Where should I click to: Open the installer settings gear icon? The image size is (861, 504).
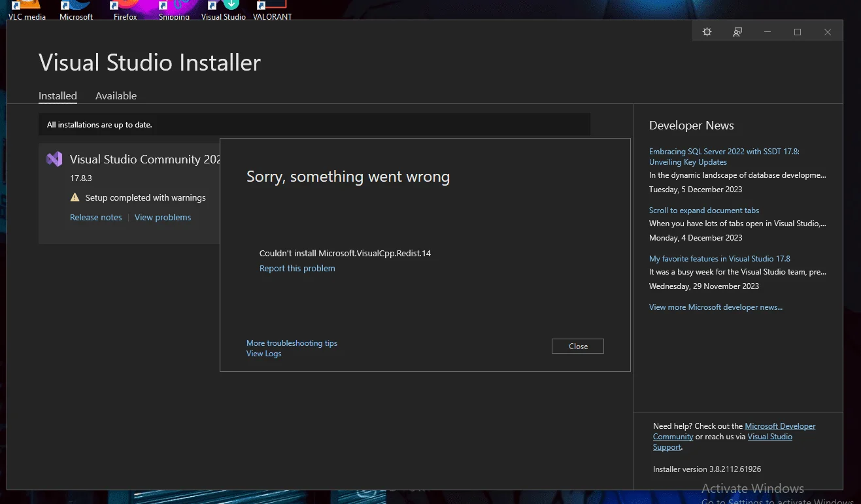point(707,32)
